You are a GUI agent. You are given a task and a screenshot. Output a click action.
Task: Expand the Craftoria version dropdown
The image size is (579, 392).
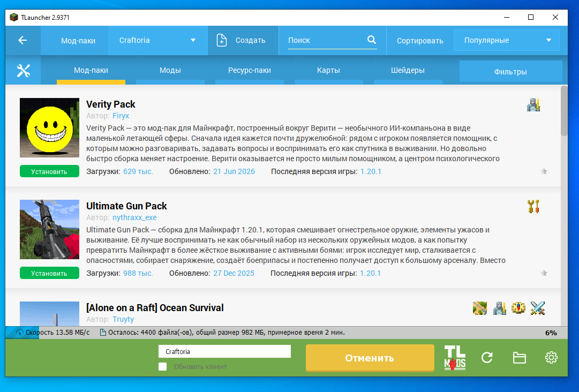coord(158,40)
